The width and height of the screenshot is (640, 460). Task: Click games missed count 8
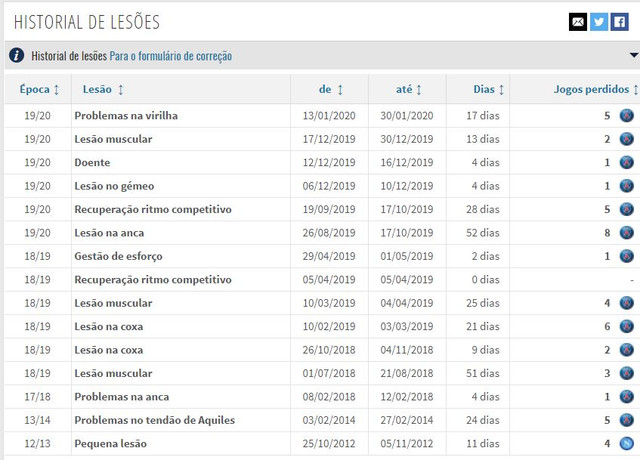tap(607, 233)
